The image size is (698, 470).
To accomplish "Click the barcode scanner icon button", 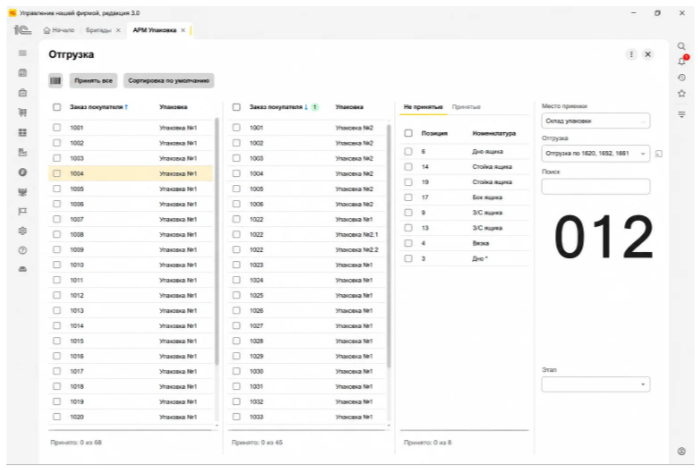I will (55, 81).
